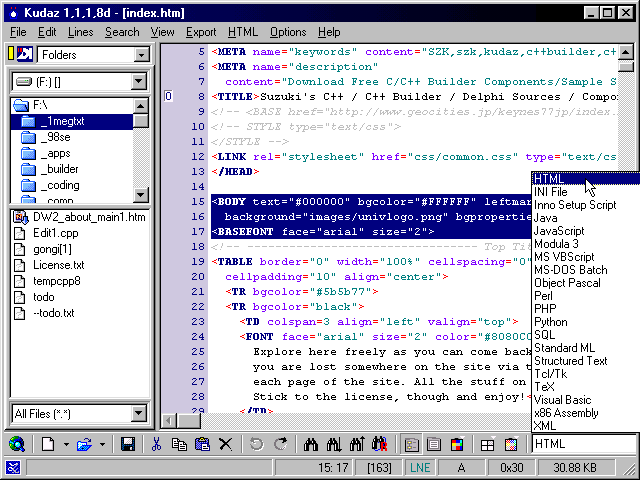The height and width of the screenshot is (480, 640).
Task: Click the LNE indicator in status bar
Action: (420, 468)
